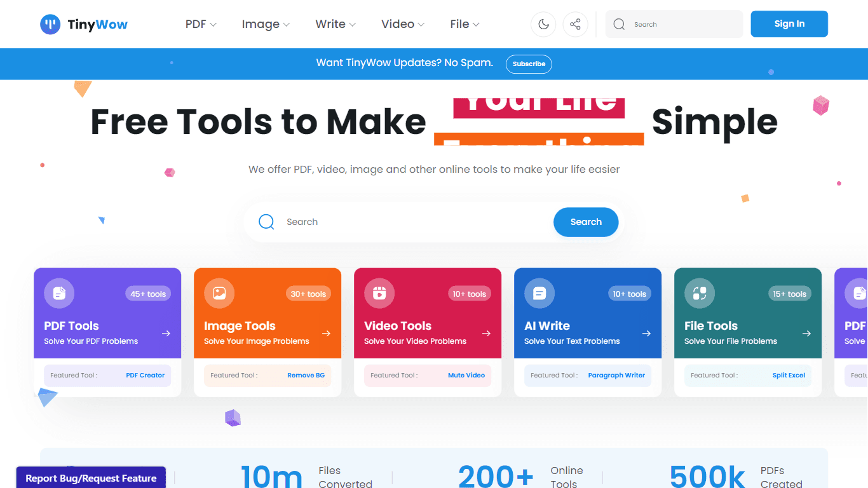Viewport: 868px width, 488px height.
Task: Click the magnifier icon in main search bar
Action: [x=266, y=222]
